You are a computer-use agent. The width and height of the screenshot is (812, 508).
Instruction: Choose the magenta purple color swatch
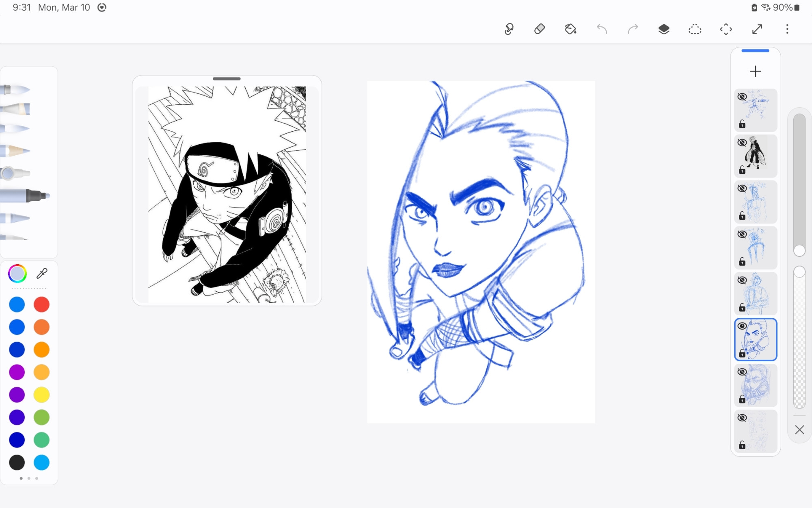(17, 372)
